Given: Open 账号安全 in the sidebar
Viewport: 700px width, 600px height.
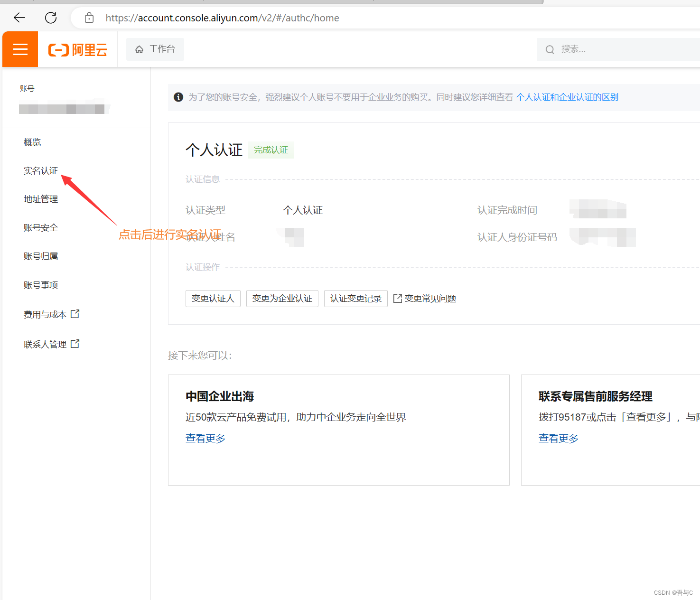Looking at the screenshot, I should [x=41, y=228].
